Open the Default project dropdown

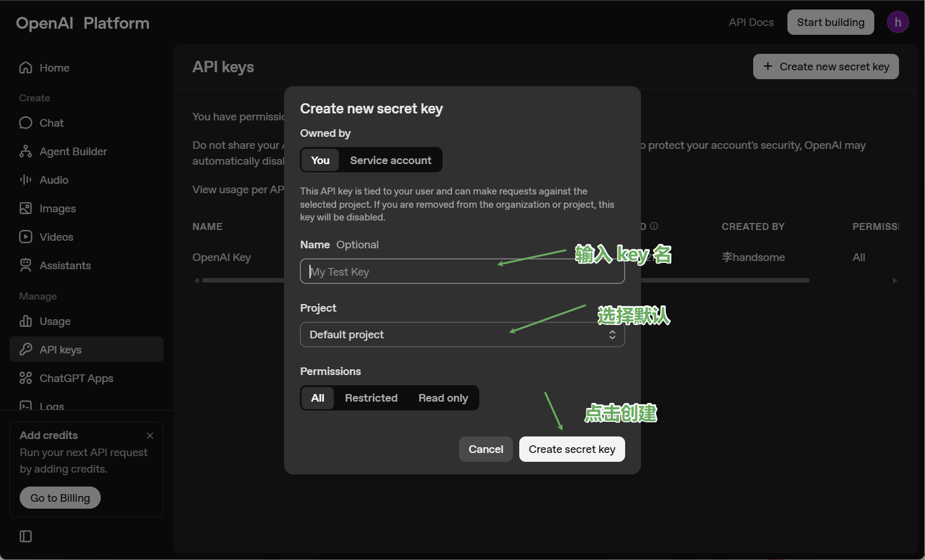[462, 334]
